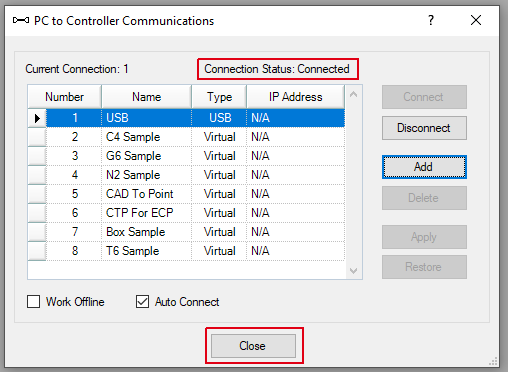Click the row header of connection 2

(37, 137)
